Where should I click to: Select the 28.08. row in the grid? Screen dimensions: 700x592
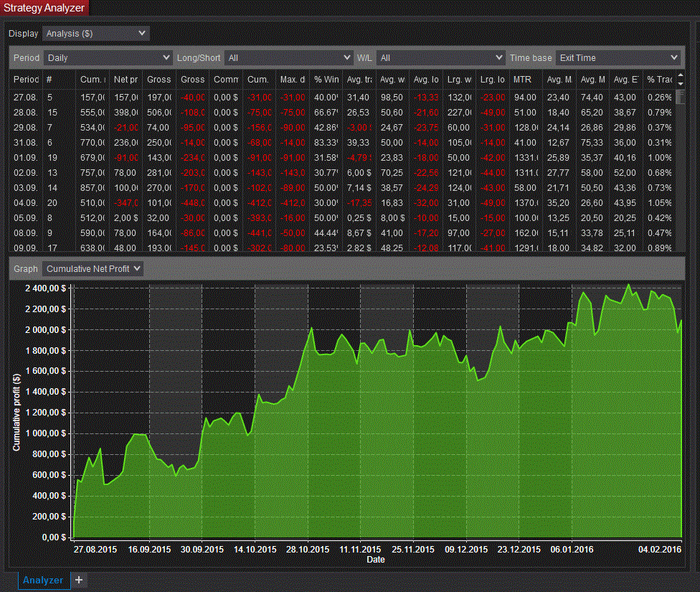[x=26, y=113]
